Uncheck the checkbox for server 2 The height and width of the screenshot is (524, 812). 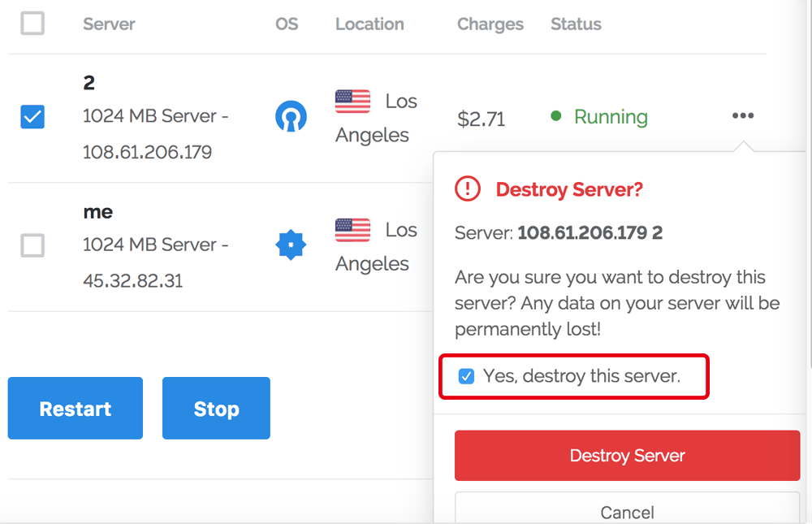pos(32,117)
